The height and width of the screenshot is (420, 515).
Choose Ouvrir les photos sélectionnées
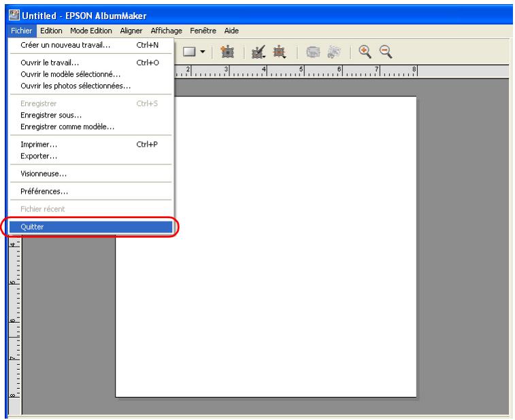[90, 86]
